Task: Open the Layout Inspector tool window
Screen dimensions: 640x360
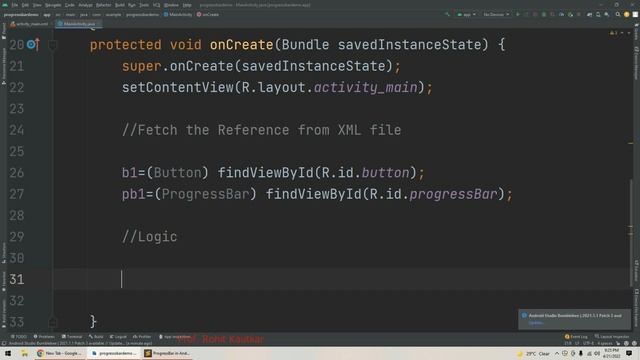Action: click(612, 337)
